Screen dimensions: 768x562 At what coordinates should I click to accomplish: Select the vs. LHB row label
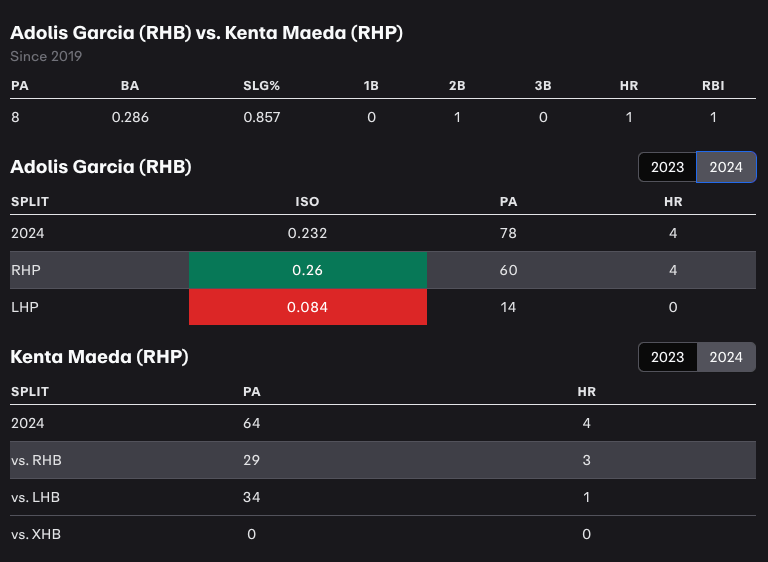point(36,497)
